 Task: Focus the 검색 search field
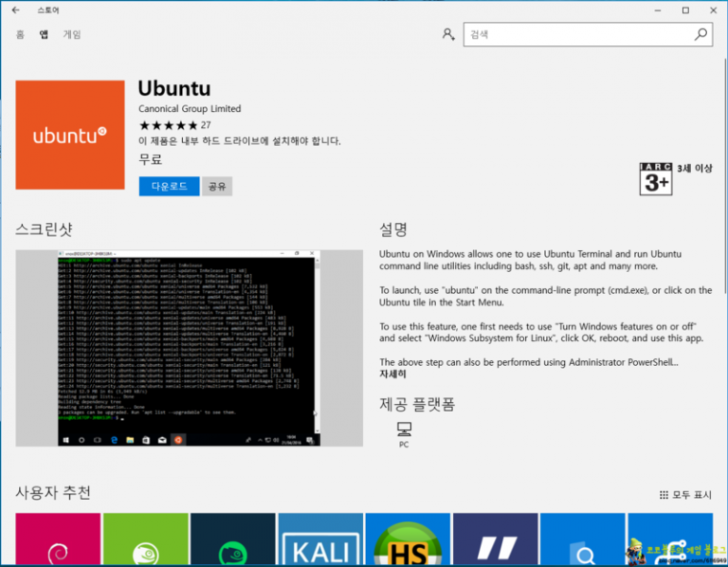588,34
